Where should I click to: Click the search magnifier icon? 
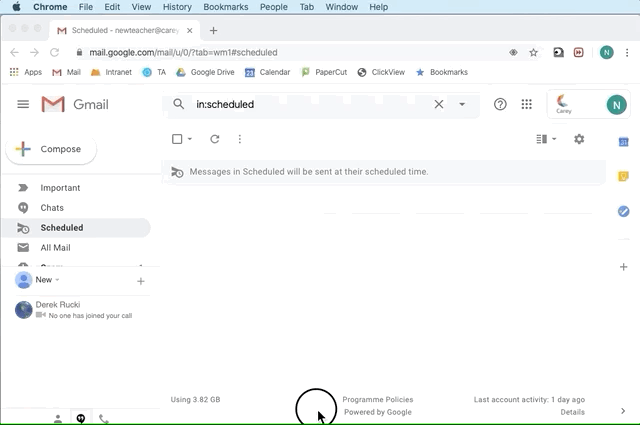pos(178,104)
